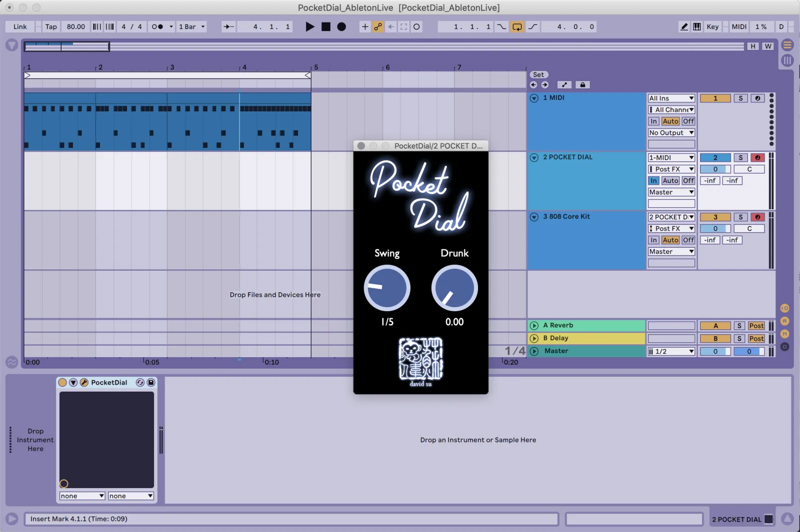Toggle the MIDI map mode button
The height and width of the screenshot is (532, 800).
coord(739,27)
